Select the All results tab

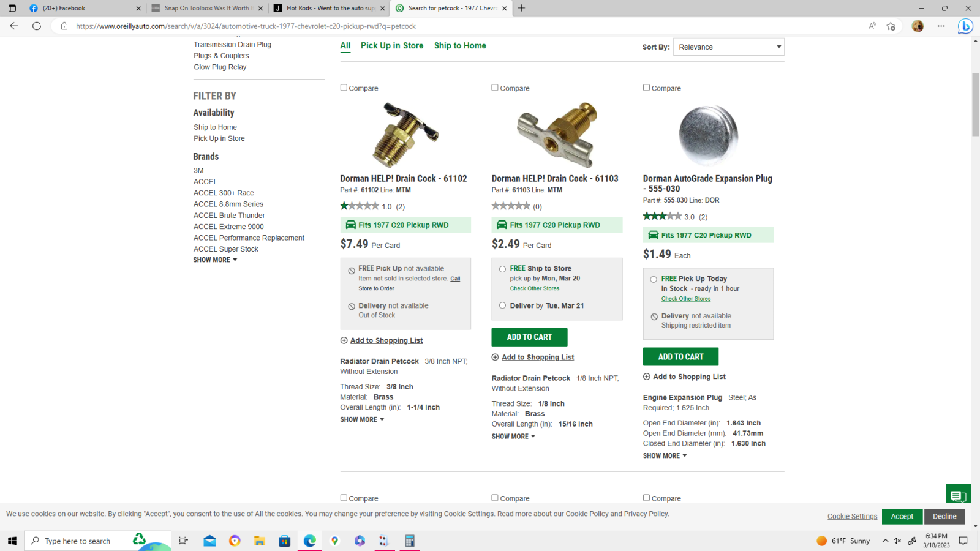click(345, 46)
